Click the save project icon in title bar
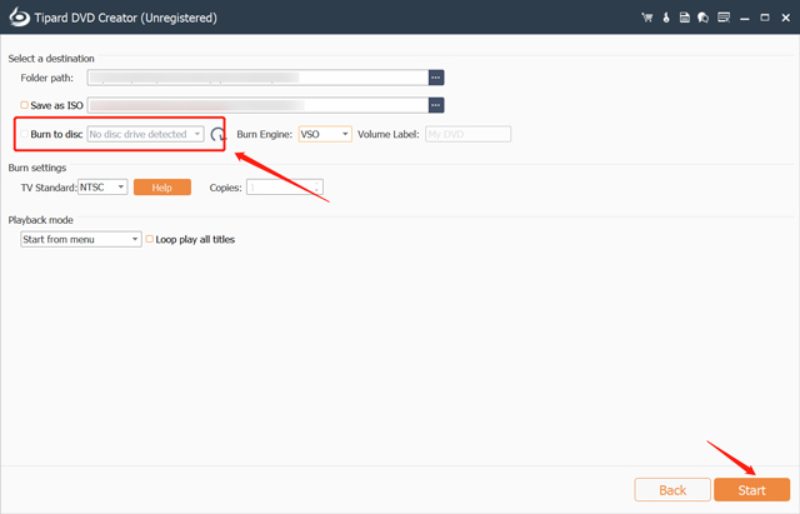The image size is (800, 514). [x=683, y=17]
